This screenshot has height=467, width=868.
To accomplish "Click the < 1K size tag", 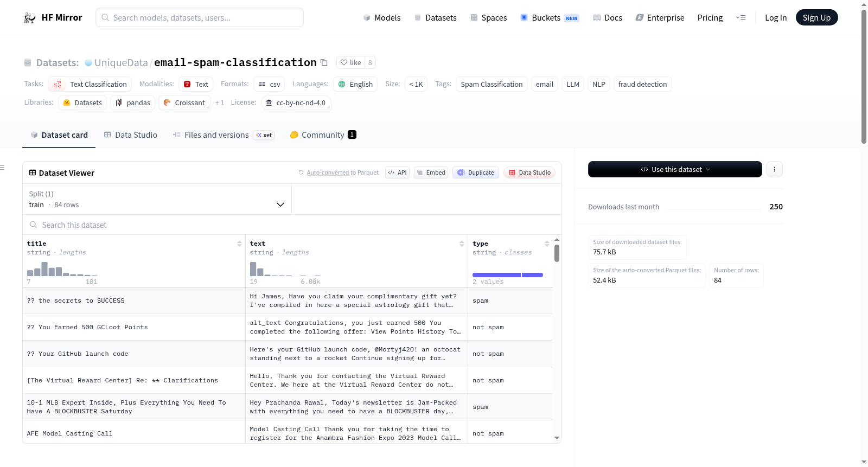I will 416,84.
